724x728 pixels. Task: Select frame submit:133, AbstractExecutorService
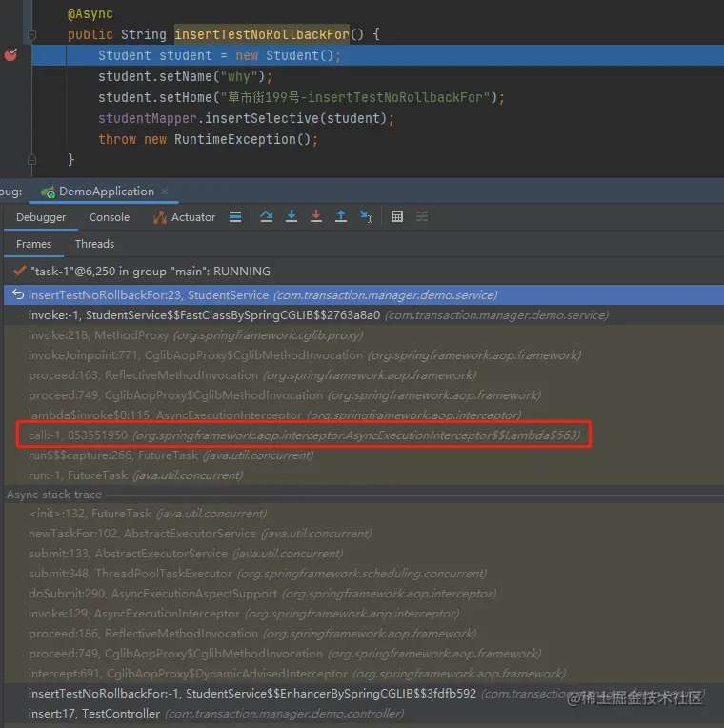coord(363,554)
